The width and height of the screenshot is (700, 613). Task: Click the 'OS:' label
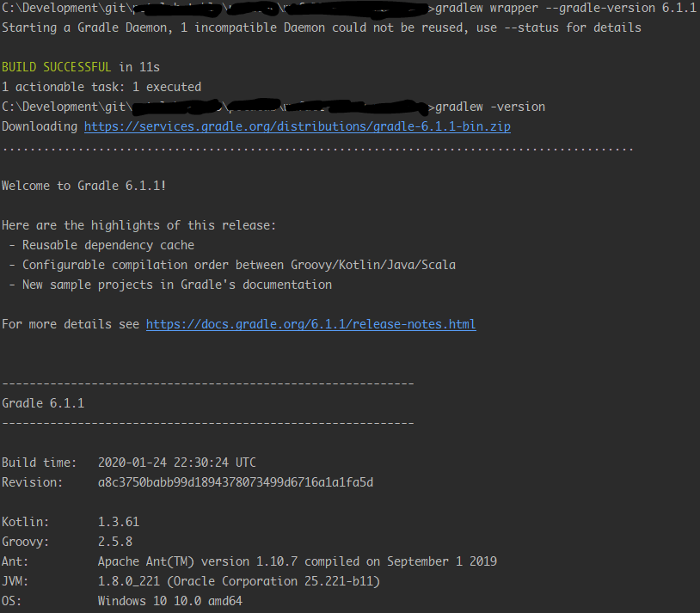[11, 601]
